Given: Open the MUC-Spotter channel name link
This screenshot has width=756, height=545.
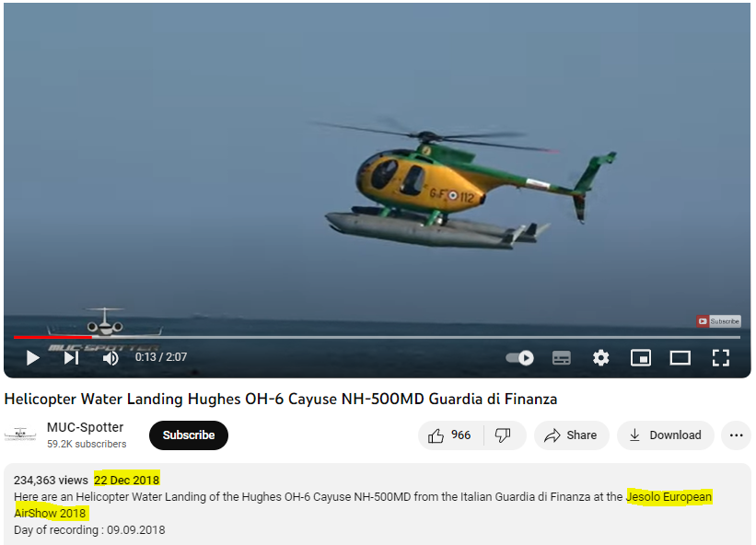Looking at the screenshot, I should pyautogui.click(x=86, y=427).
